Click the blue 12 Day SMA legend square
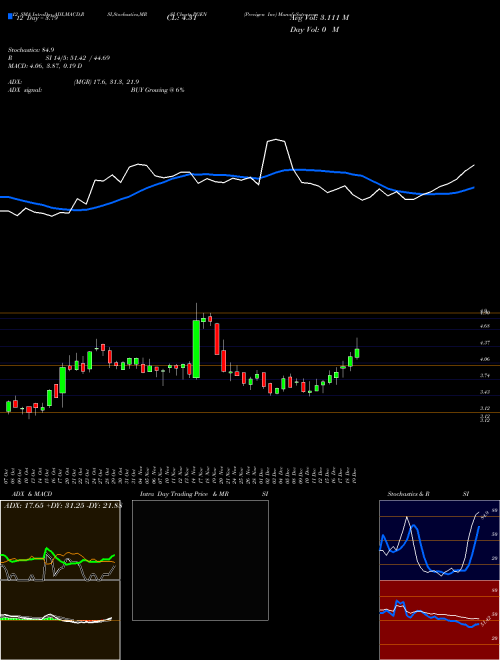 pos(10,16)
